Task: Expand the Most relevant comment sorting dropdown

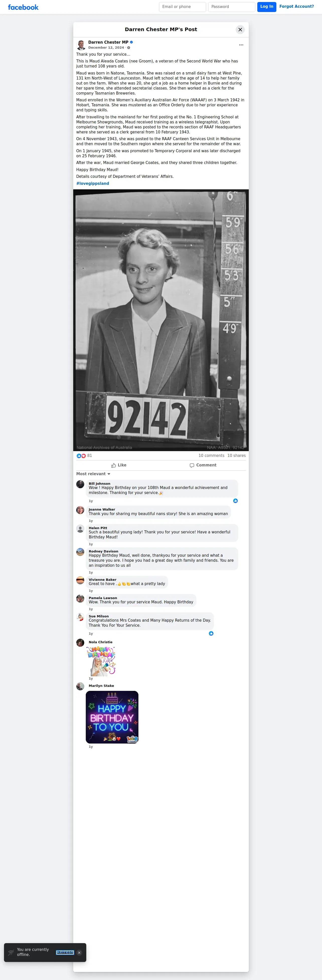Action: [x=93, y=474]
